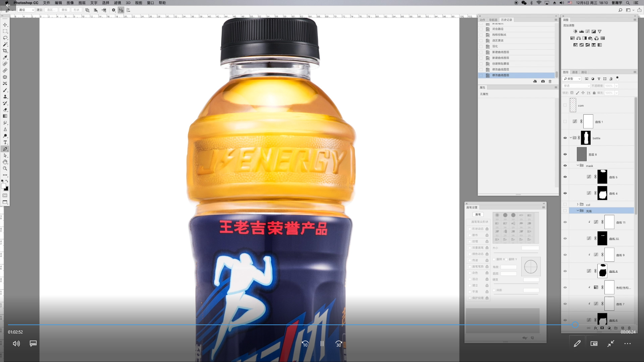Click the 形状 button
The width and height of the screenshot is (644, 362).
pos(76,10)
